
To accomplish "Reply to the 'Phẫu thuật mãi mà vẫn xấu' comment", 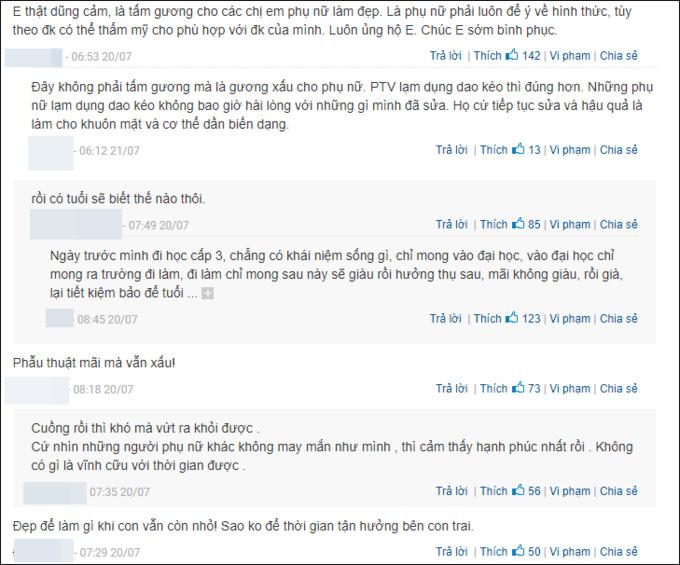I will click(452, 388).
